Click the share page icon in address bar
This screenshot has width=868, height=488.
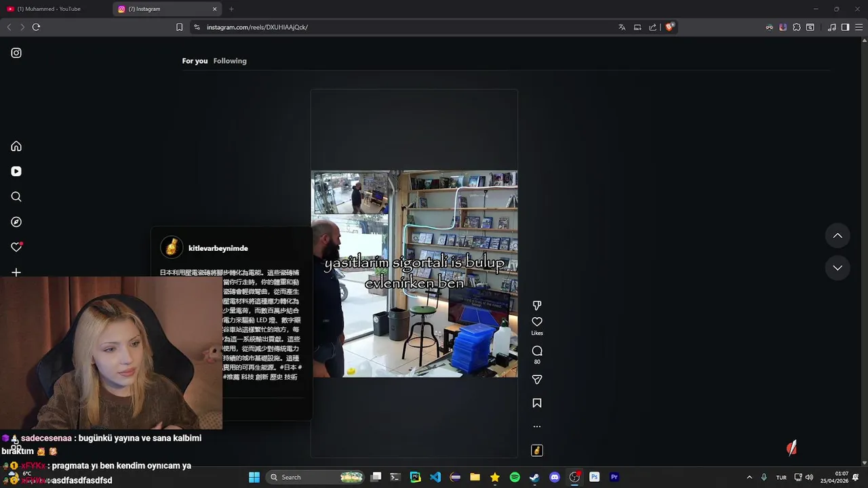(x=652, y=27)
